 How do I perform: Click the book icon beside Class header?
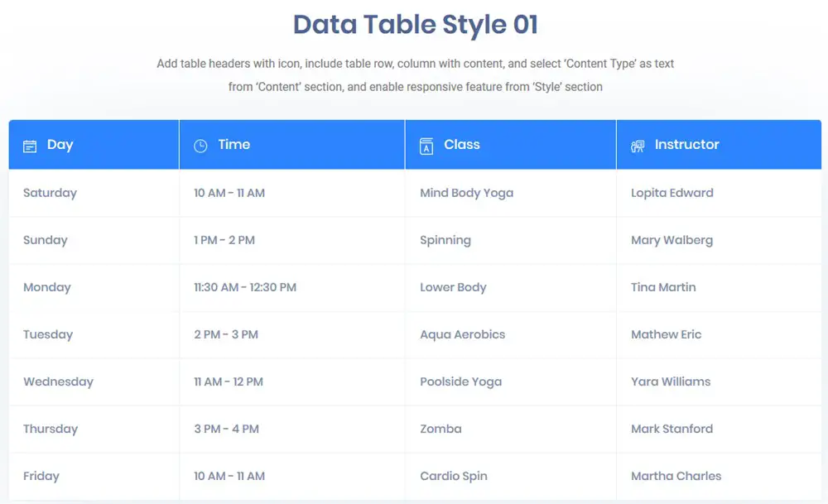426,146
